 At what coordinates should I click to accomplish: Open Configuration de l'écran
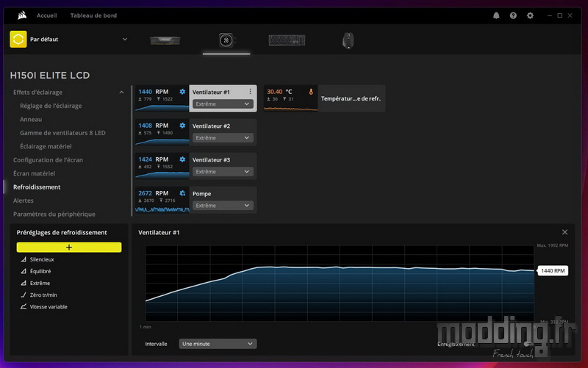[48, 159]
